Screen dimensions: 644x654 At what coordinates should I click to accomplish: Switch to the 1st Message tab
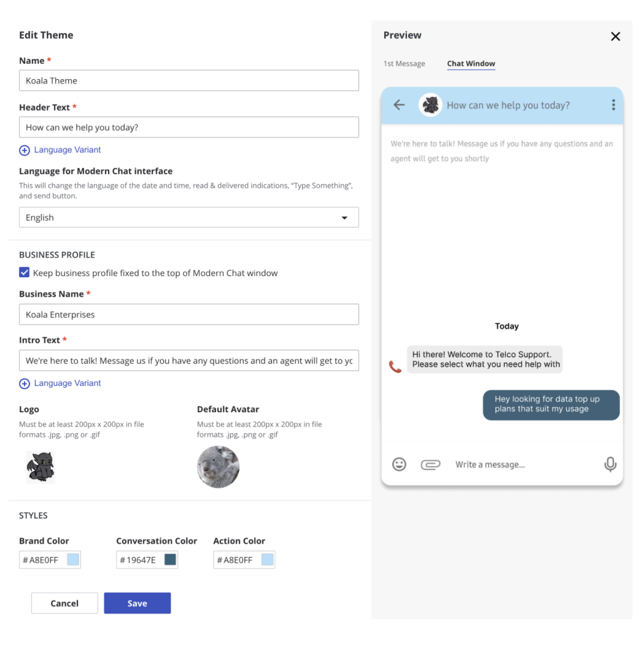coord(404,63)
